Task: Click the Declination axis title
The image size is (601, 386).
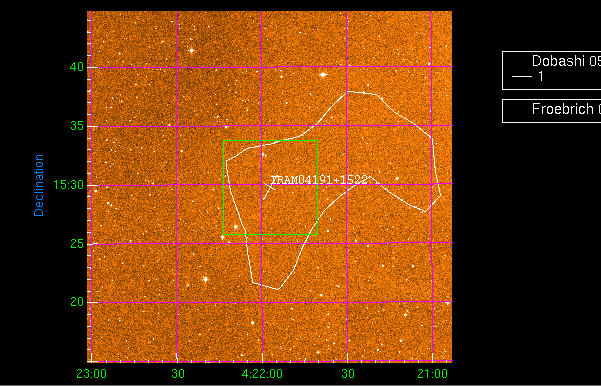Action: 39,186
